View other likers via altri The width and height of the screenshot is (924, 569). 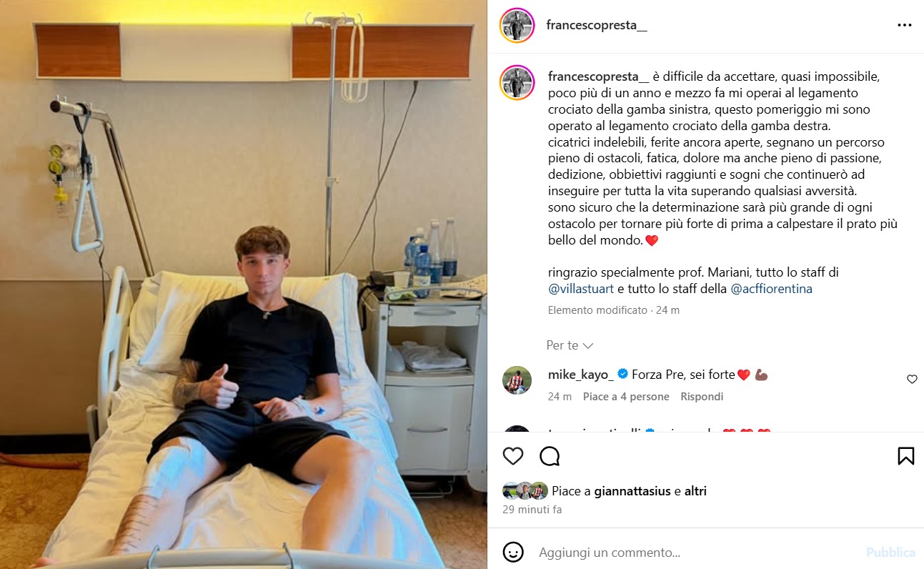[695, 492]
